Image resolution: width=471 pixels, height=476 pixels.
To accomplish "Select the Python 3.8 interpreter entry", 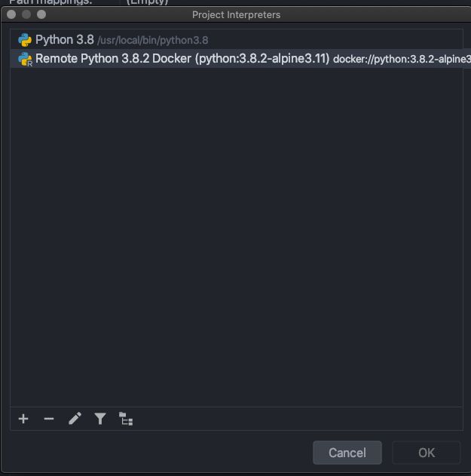I will [x=237, y=40].
